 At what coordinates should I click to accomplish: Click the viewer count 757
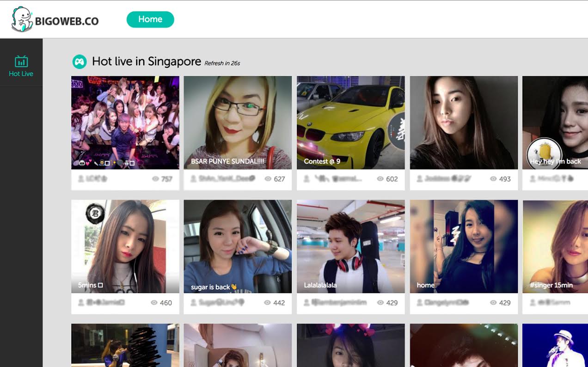click(167, 179)
